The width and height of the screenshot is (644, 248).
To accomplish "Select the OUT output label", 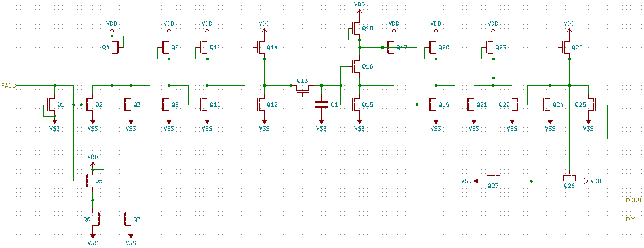I will click(x=634, y=200).
